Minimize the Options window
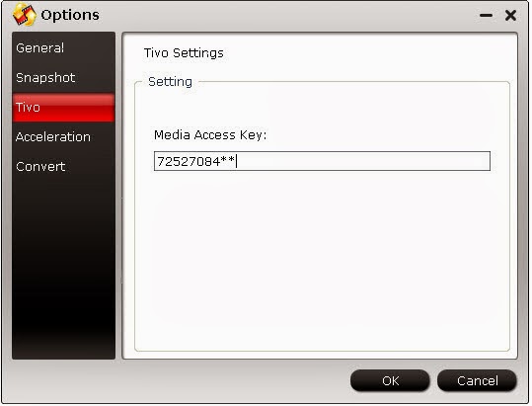The height and width of the screenshot is (406, 532). [487, 15]
